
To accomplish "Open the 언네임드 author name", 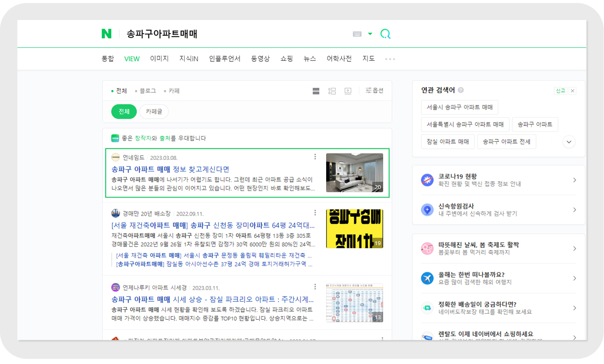I will [x=133, y=158].
